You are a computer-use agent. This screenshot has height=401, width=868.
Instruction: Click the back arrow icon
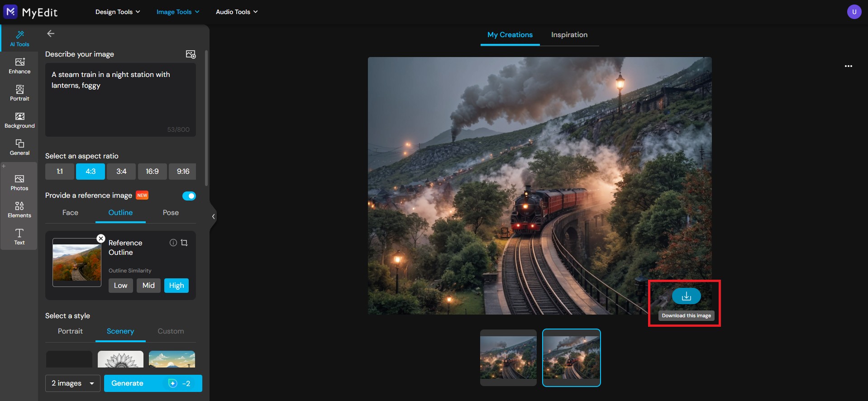pyautogui.click(x=51, y=33)
